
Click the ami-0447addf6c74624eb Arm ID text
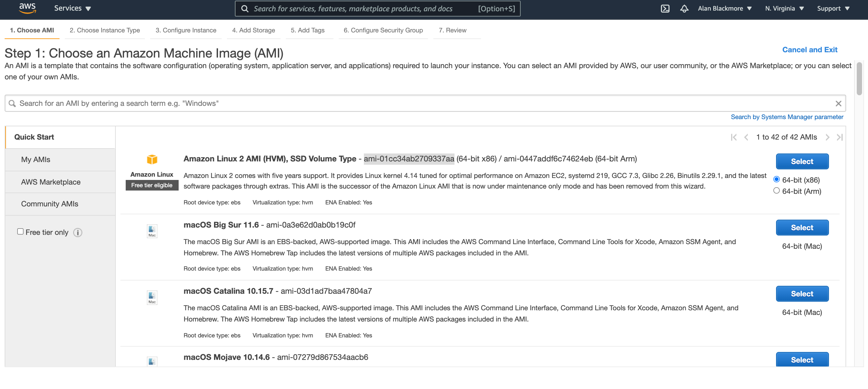pyautogui.click(x=548, y=158)
